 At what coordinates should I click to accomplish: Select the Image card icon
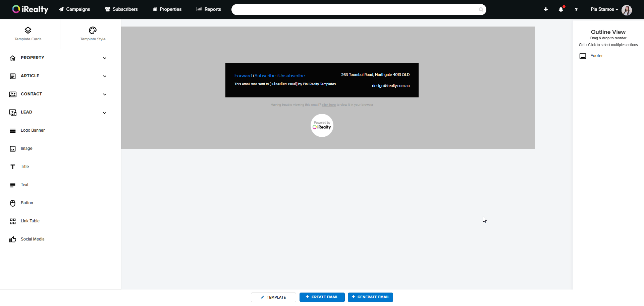pyautogui.click(x=13, y=149)
